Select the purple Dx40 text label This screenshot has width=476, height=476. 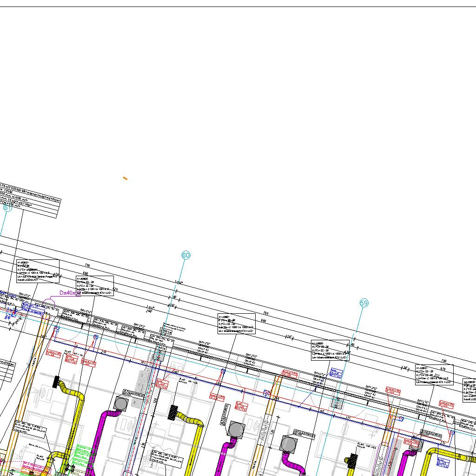pos(70,293)
